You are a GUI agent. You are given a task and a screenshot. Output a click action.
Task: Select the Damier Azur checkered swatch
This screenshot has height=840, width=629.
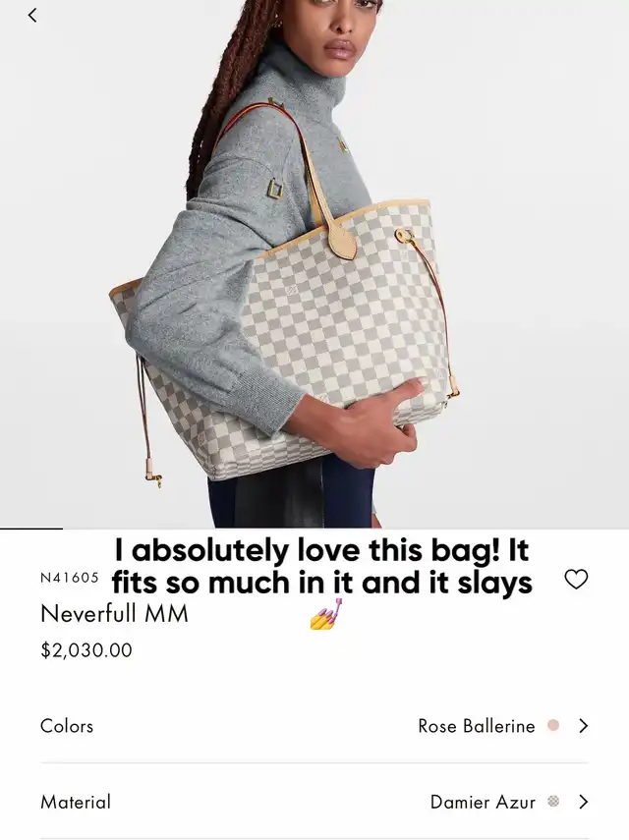553,802
